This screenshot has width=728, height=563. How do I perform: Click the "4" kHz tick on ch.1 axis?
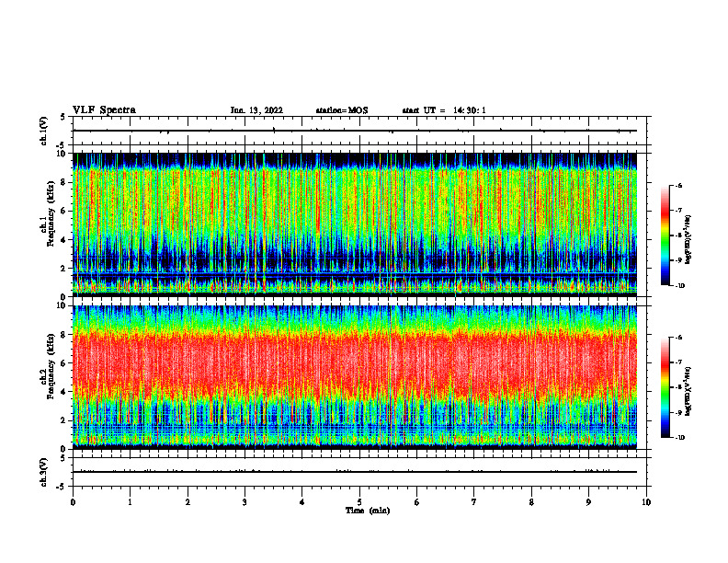pos(63,240)
